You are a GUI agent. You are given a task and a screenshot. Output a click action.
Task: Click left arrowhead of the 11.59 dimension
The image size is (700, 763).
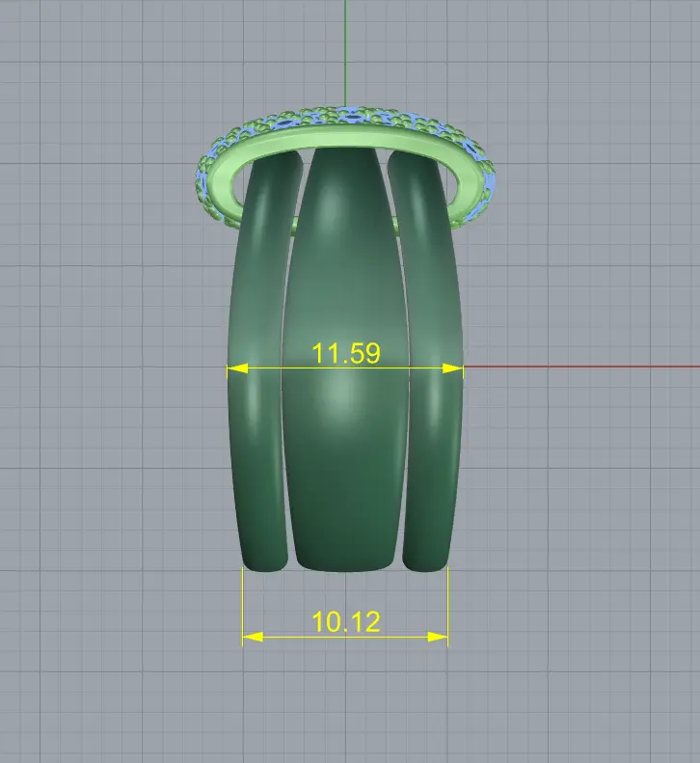(236, 368)
